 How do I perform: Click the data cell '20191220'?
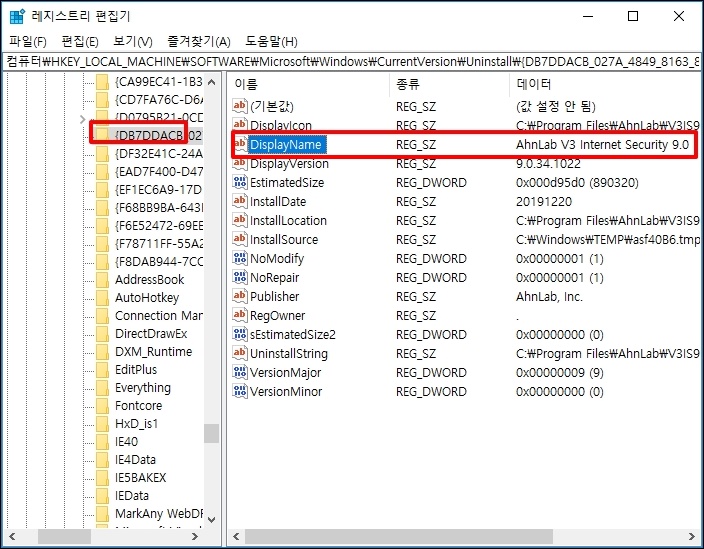click(544, 201)
